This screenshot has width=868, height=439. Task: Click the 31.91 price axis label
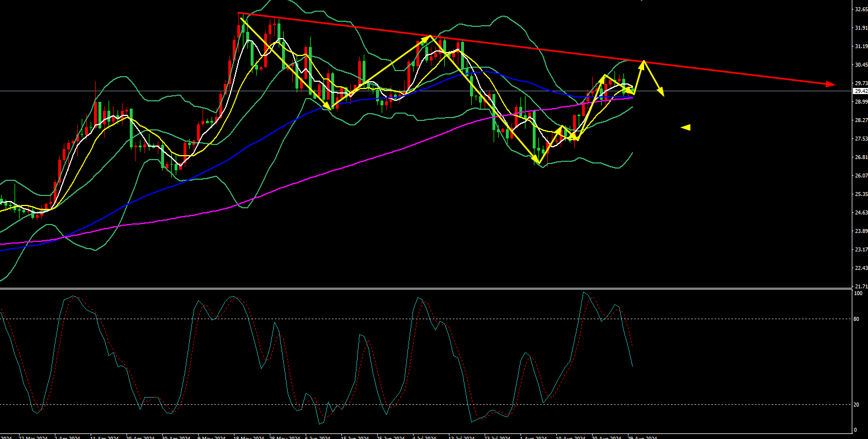tap(861, 27)
